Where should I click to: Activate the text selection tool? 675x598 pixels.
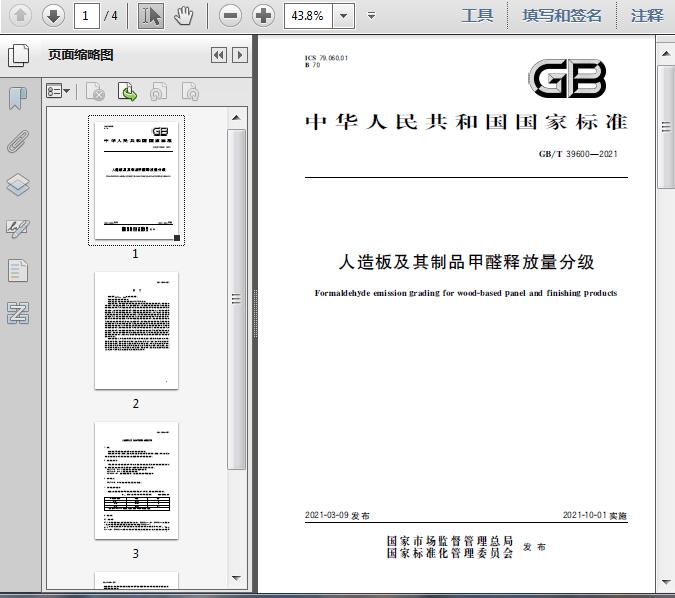coord(151,16)
